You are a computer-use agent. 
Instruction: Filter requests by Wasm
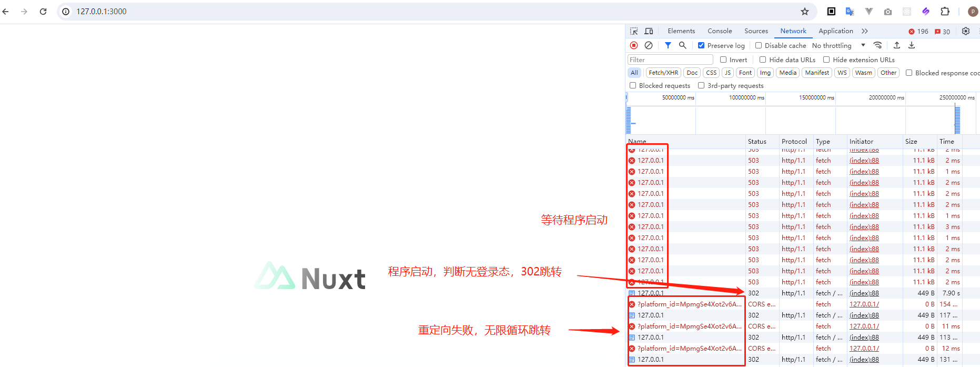pyautogui.click(x=864, y=73)
